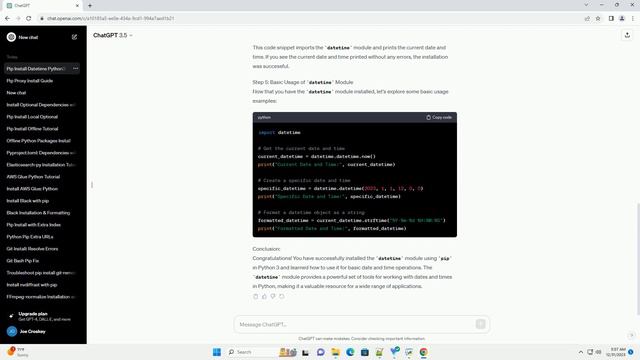
Task: Open the Troubleshoot pip install git chat
Action: (x=42, y=273)
